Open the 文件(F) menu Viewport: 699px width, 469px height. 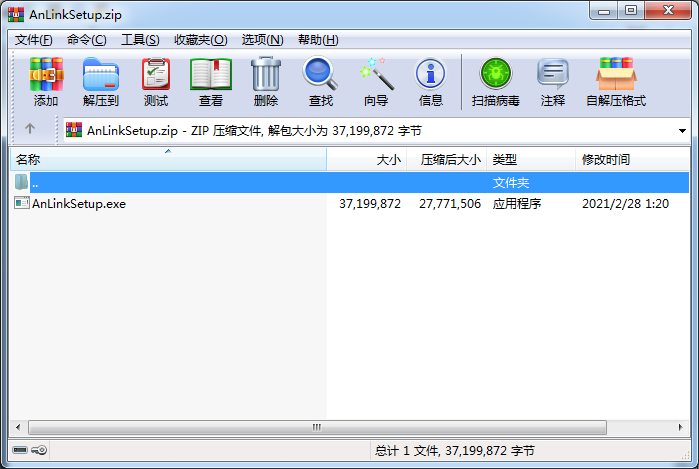(x=34, y=40)
